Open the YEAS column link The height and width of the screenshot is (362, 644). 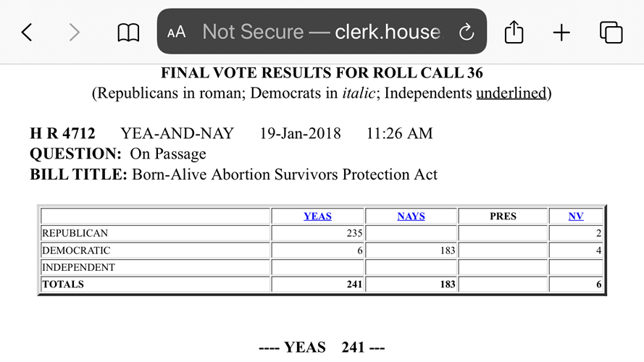[x=317, y=216]
